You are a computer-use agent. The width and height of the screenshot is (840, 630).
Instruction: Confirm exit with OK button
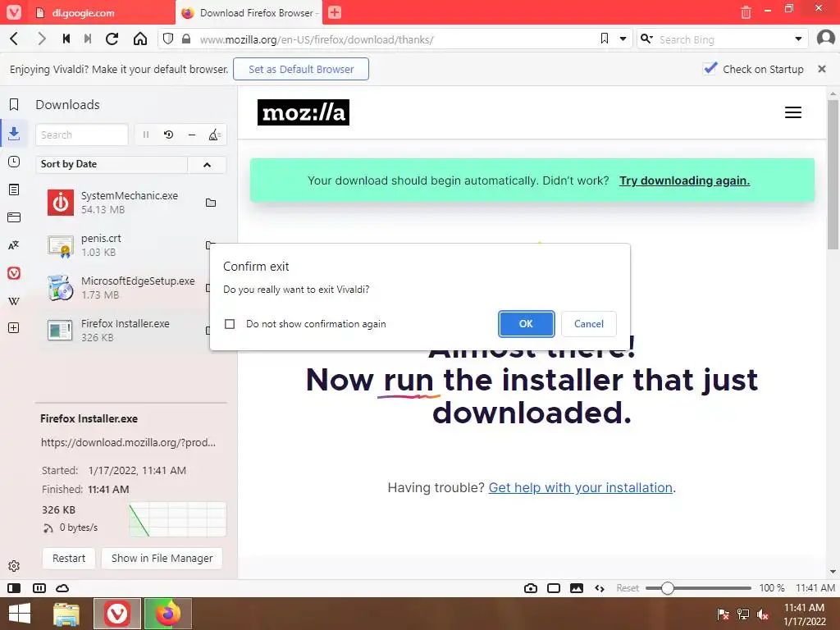pyautogui.click(x=526, y=324)
